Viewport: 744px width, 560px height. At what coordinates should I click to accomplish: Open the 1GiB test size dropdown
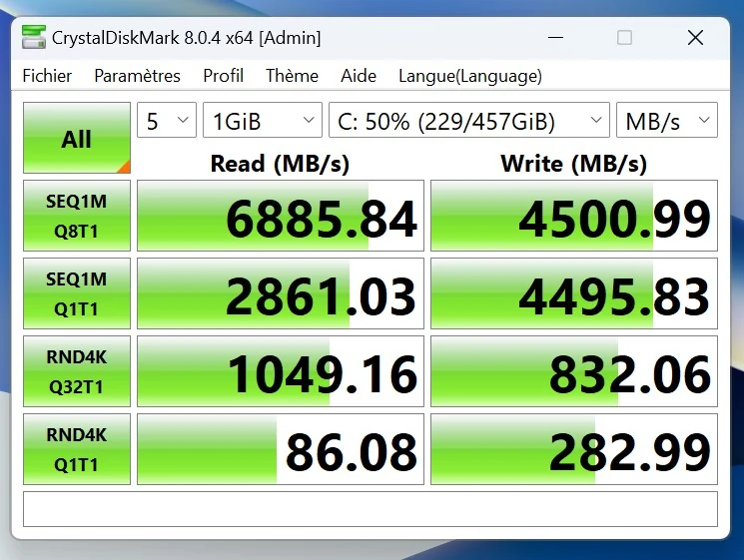(263, 121)
